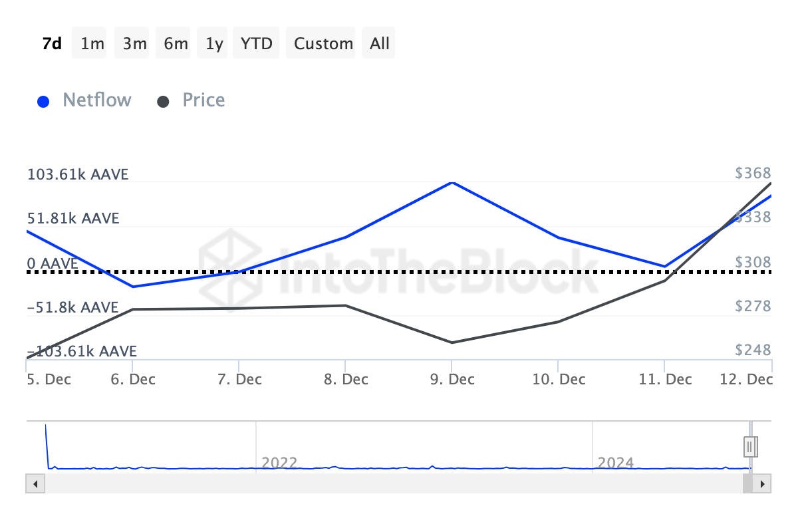Select the YTD time range
The width and height of the screenshot is (798, 532).
pos(256,43)
